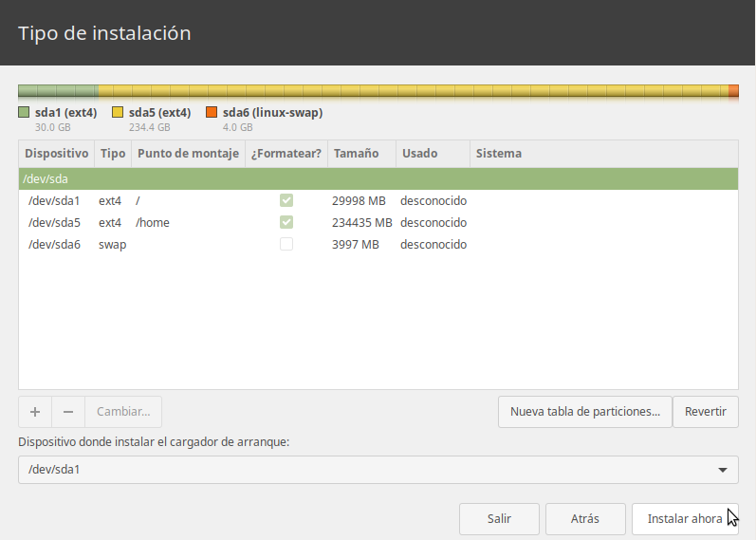The height and width of the screenshot is (540, 756).
Task: Click the green sda1 legend square
Action: (x=24, y=112)
